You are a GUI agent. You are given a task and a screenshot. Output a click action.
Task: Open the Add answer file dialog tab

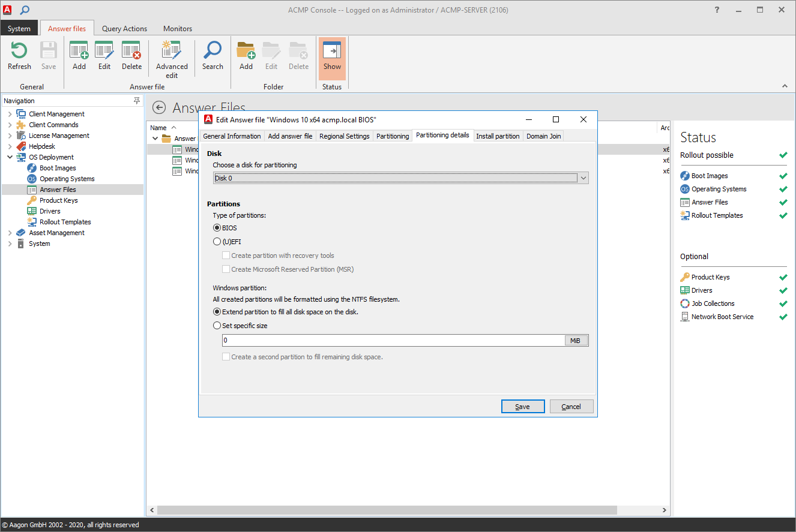click(x=290, y=136)
